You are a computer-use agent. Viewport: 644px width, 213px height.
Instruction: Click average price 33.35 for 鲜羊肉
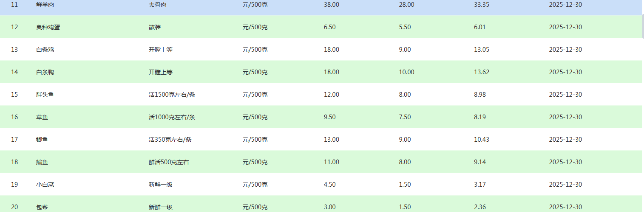click(481, 5)
